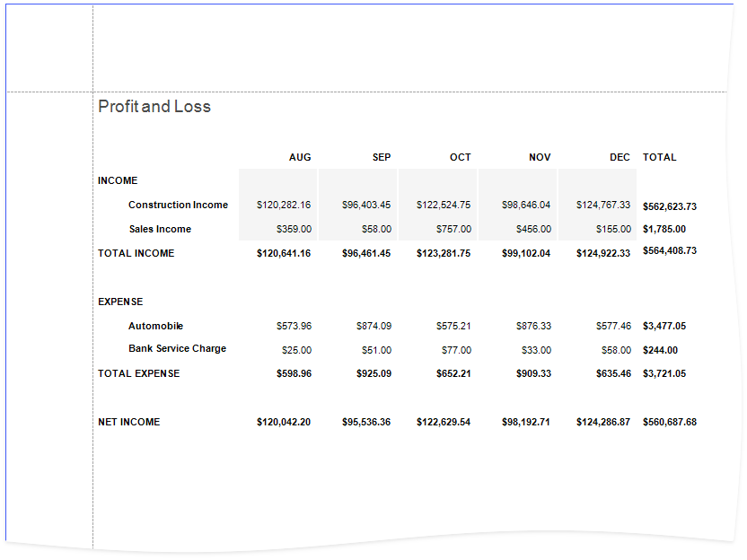Select the INCOME section heading
Viewport: 747px width, 560px height.
coord(118,180)
